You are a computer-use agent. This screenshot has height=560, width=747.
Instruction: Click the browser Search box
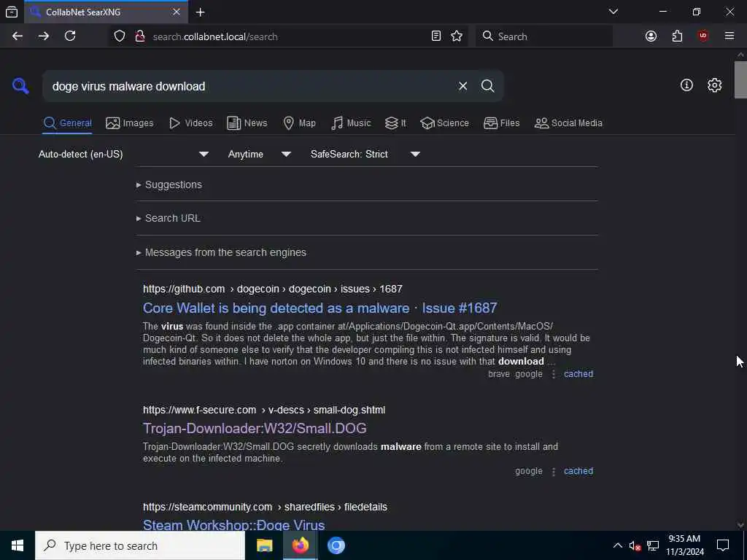(544, 36)
